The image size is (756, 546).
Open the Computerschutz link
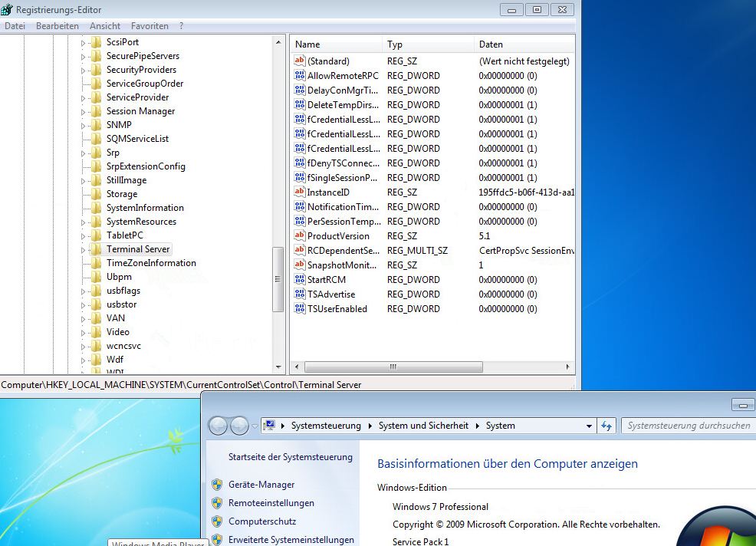261,521
